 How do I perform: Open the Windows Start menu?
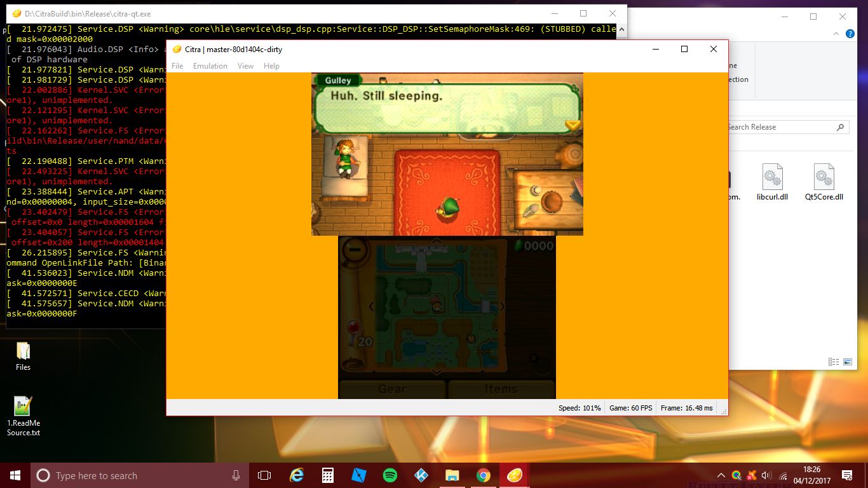pyautogui.click(x=15, y=475)
